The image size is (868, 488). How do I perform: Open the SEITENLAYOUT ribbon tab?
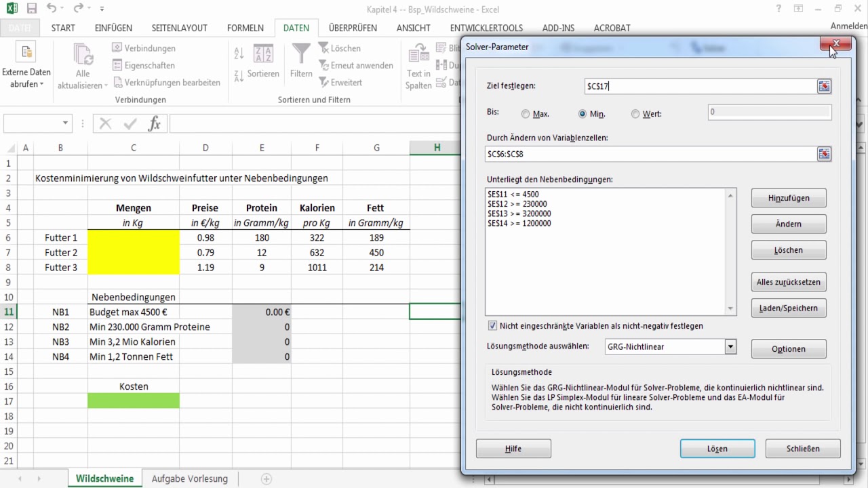pyautogui.click(x=179, y=28)
